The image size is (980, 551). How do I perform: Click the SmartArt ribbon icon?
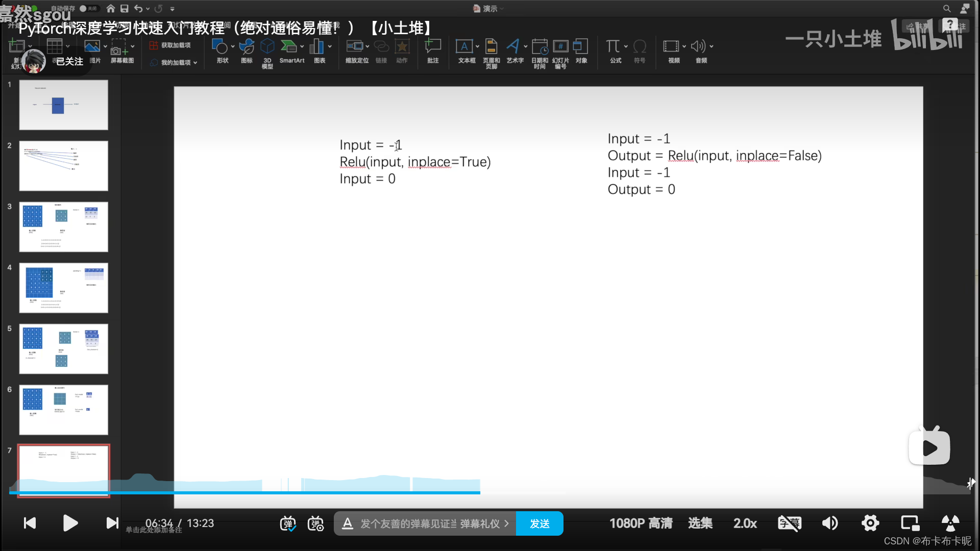289,47
